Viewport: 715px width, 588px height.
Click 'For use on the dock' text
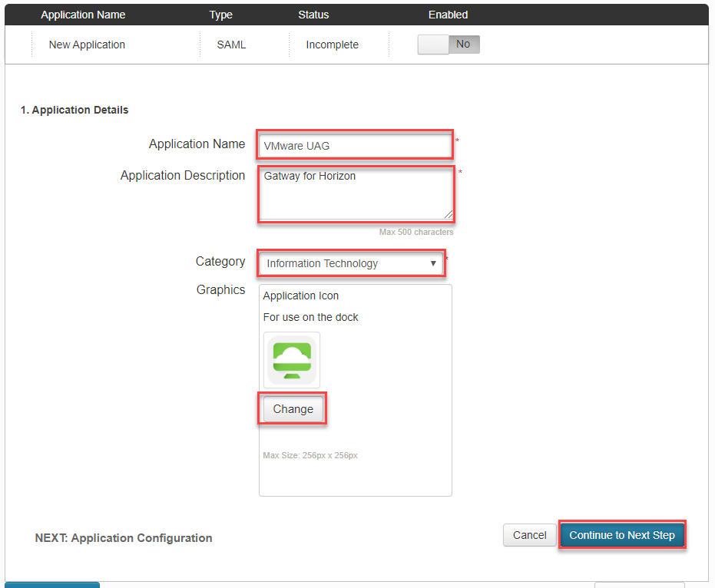(x=310, y=317)
